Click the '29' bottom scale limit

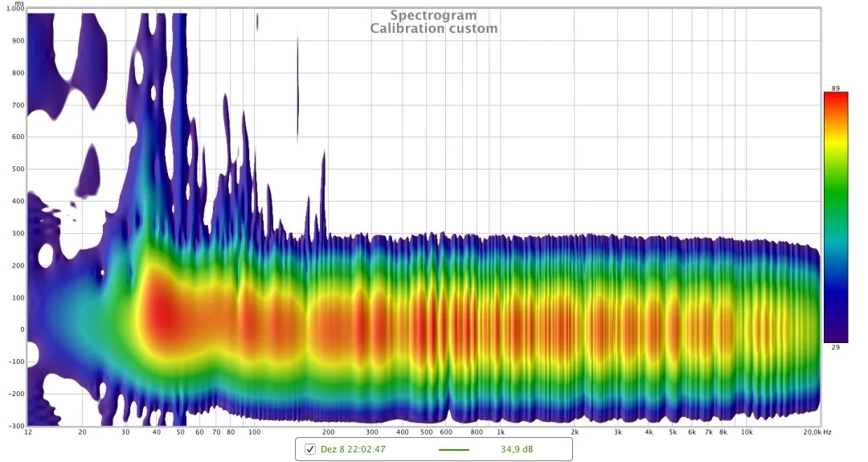835,347
